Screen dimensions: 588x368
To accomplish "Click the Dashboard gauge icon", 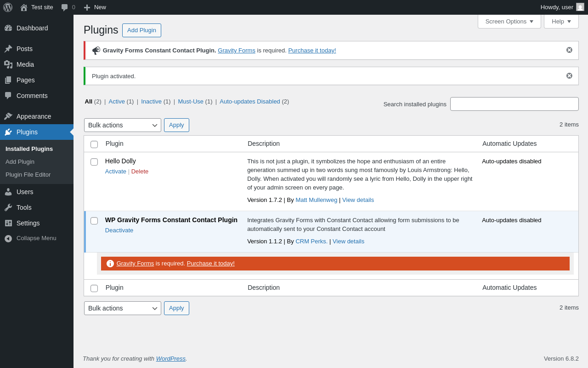I will click(x=8, y=28).
